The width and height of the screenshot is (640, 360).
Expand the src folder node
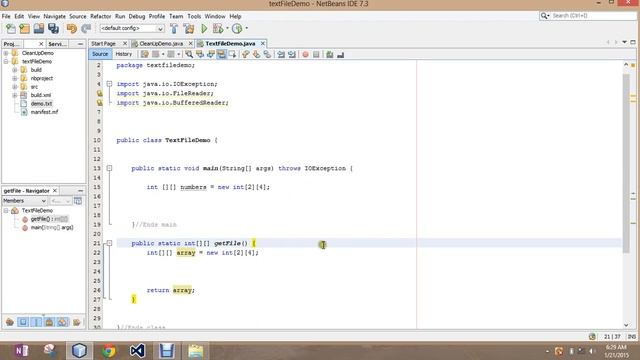point(15,87)
